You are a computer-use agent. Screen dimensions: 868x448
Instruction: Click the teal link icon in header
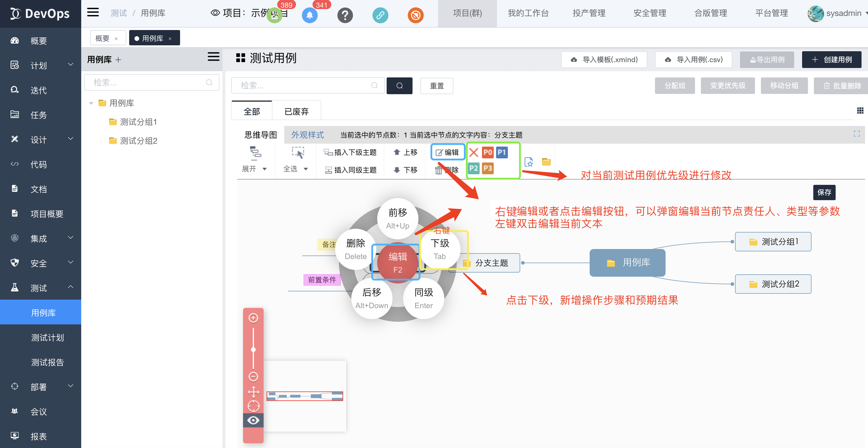pyautogui.click(x=380, y=15)
